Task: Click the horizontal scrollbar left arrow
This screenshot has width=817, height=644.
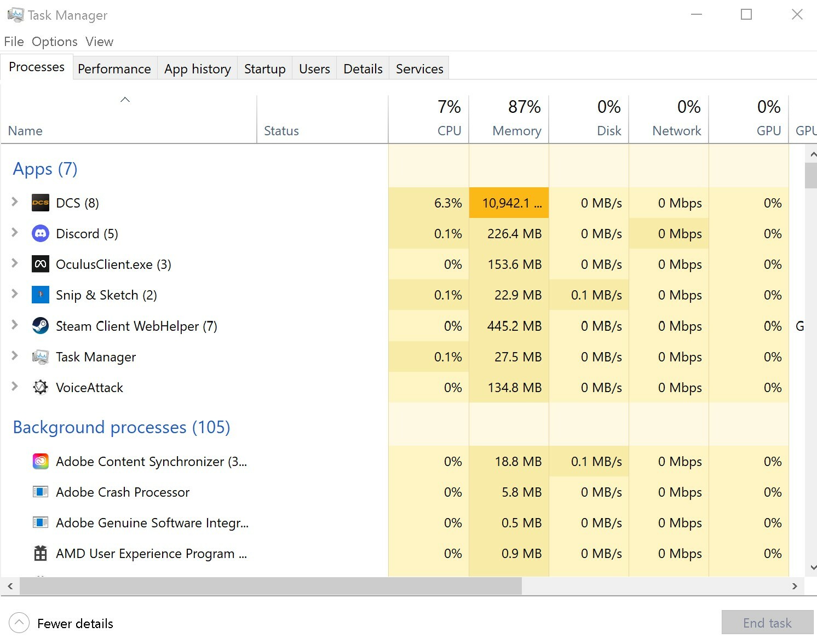Action: tap(10, 586)
